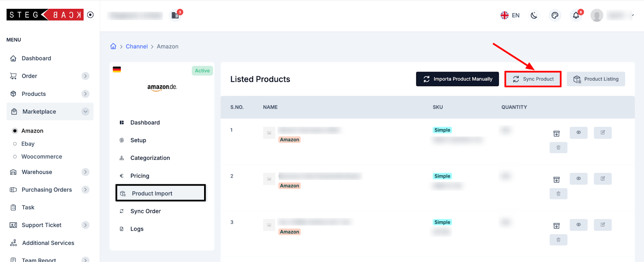Click product thumbnail in row 2
This screenshot has height=262, width=644.
tap(269, 179)
